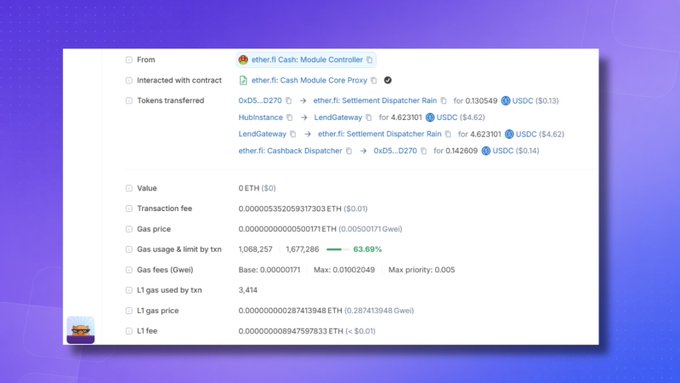This screenshot has width=680, height=383.
Task: Copy the HubInstance address
Action: point(290,118)
